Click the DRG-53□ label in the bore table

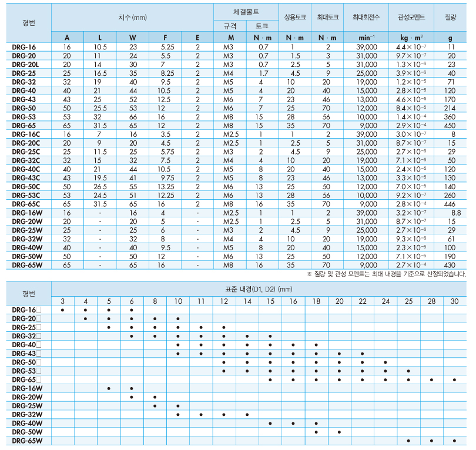[x=26, y=371]
